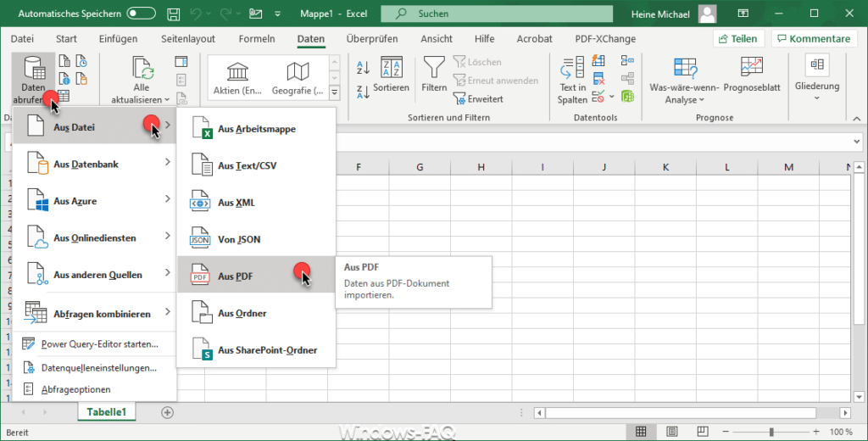Sort ascending with the A-Z icon

point(363,68)
